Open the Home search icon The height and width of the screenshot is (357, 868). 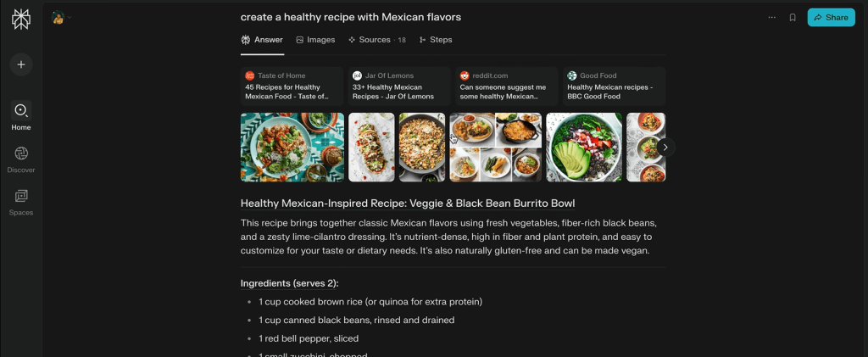tap(21, 111)
